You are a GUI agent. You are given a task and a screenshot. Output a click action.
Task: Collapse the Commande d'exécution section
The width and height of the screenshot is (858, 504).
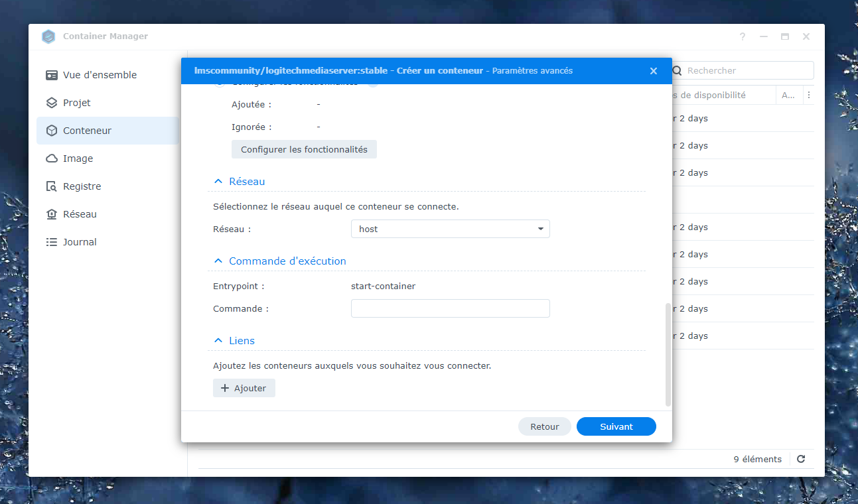218,261
